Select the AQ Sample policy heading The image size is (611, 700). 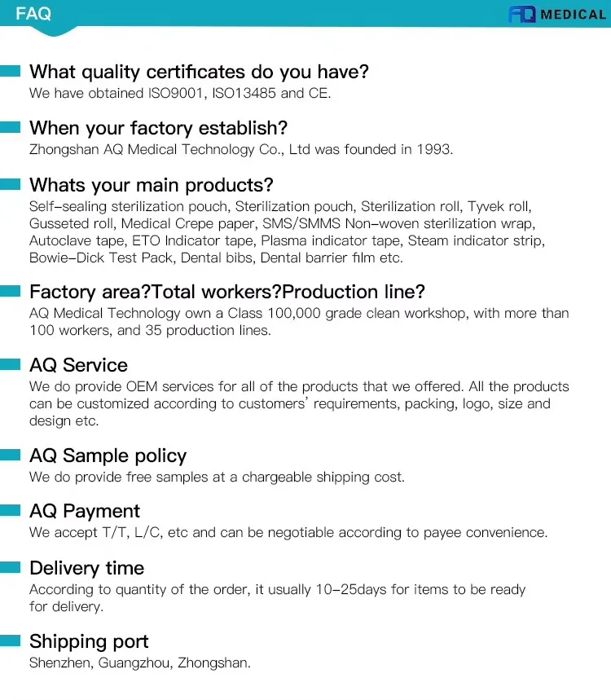(x=108, y=456)
